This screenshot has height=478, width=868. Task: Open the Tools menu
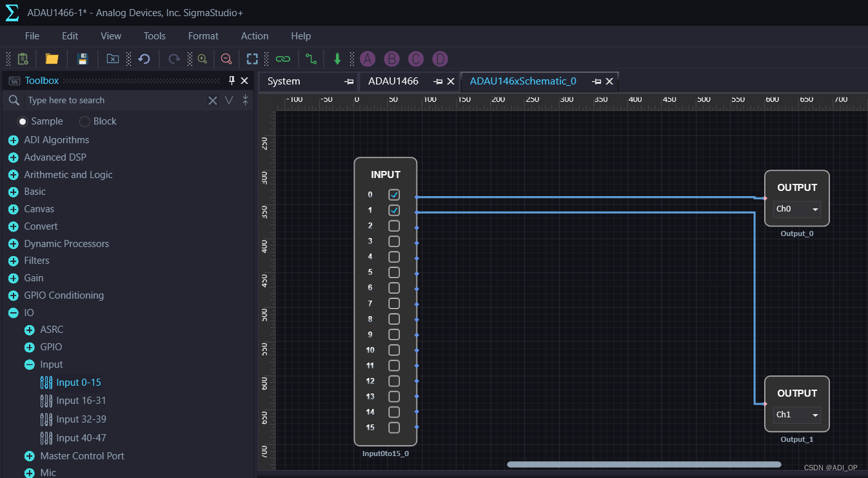tap(155, 36)
